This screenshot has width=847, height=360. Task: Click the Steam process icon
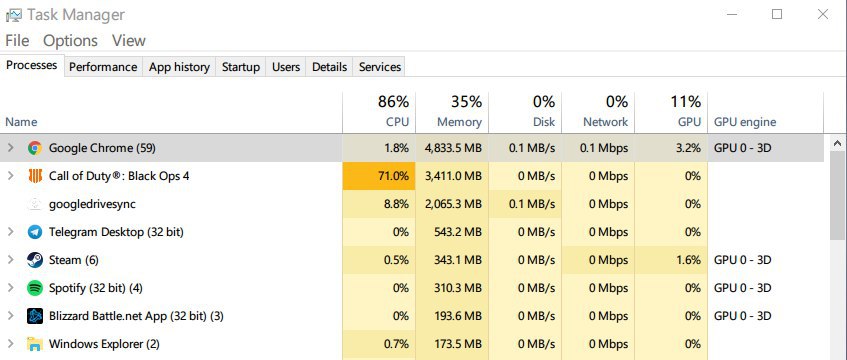point(35,260)
